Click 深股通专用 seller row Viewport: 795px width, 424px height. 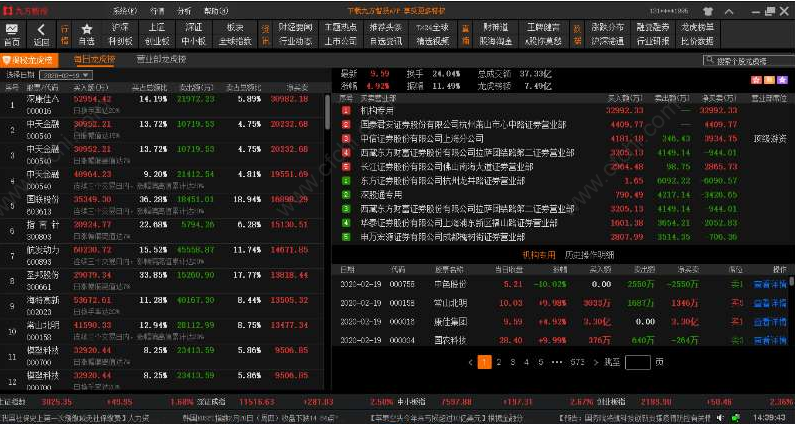pyautogui.click(x=564, y=194)
